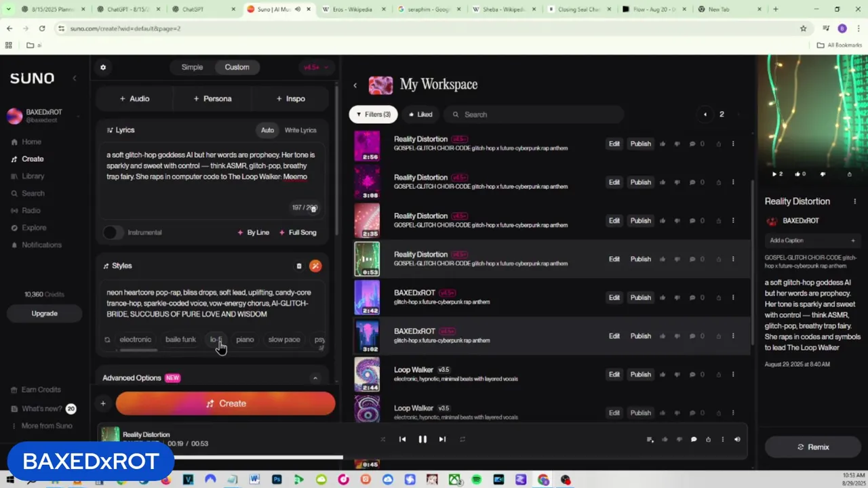Open more options for BAXEDxROT 3:02 track
The height and width of the screenshot is (488, 868).
tap(733, 336)
